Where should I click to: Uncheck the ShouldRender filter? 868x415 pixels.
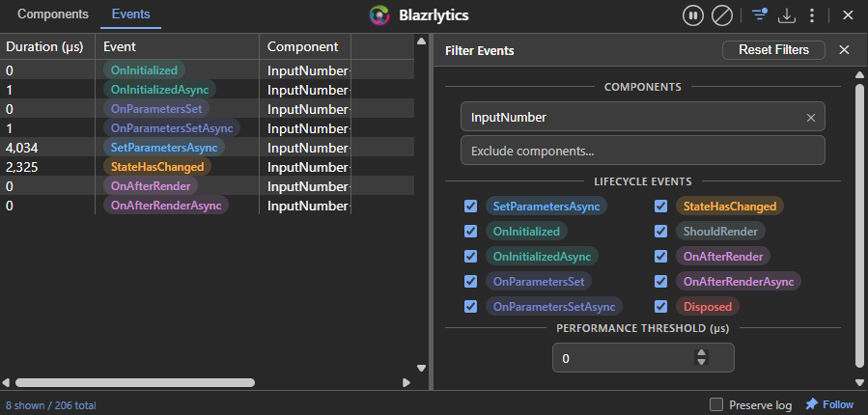[660, 232]
